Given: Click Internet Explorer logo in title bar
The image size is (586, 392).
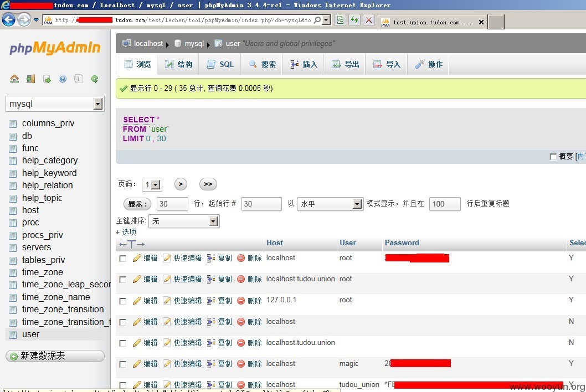Looking at the screenshot, I should [5, 5].
